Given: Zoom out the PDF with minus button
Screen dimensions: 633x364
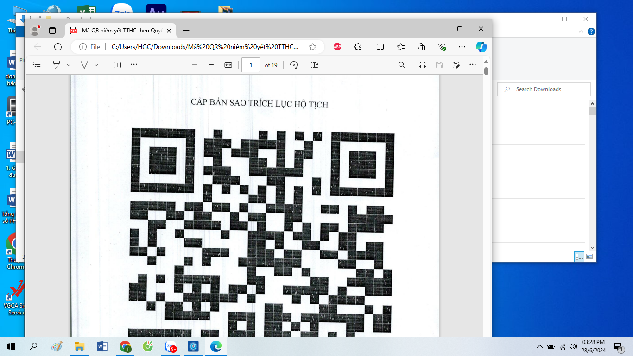Looking at the screenshot, I should pyautogui.click(x=195, y=65).
